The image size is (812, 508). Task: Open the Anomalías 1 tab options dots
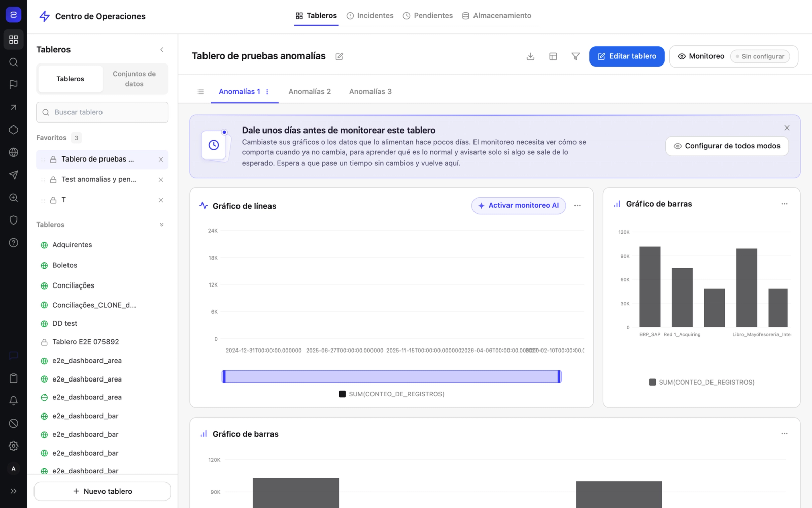267,92
